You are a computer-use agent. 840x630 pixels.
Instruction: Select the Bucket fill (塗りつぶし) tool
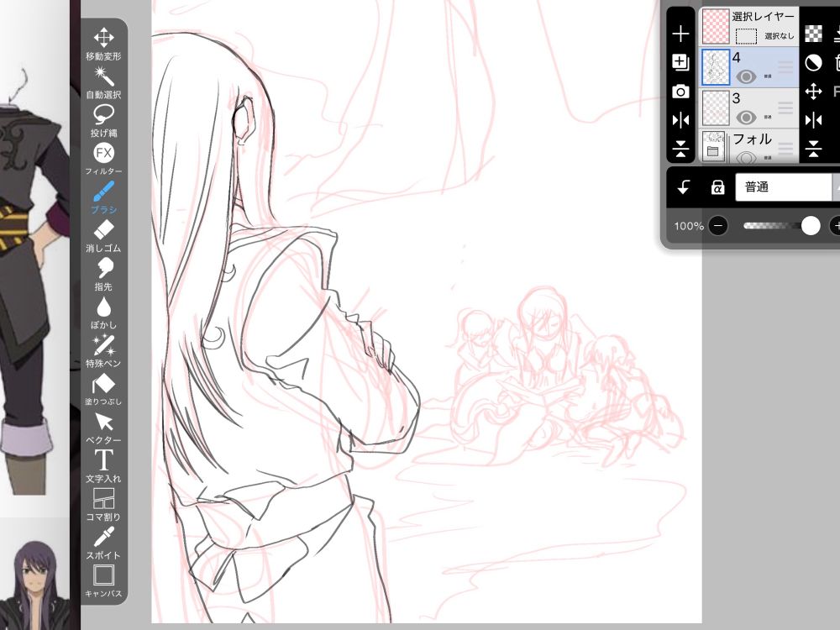[103, 390]
